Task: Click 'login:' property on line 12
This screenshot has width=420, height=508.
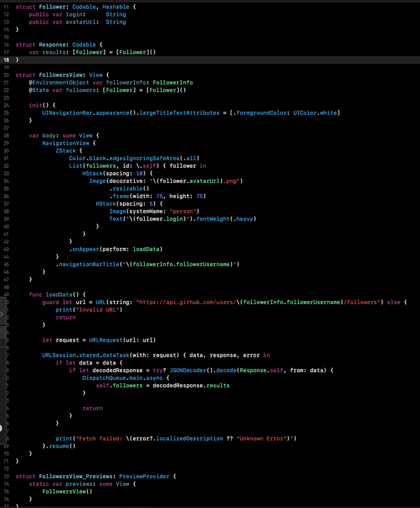Action: [76, 14]
